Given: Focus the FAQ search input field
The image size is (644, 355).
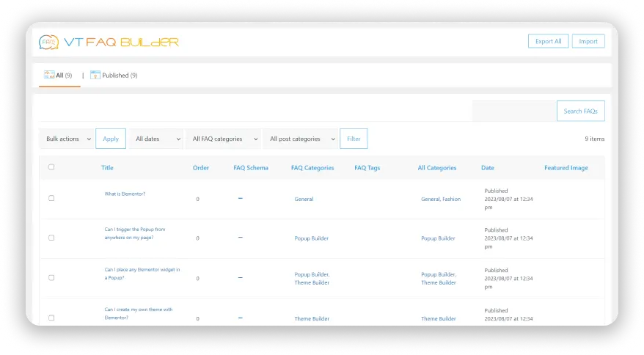Looking at the screenshot, I should coord(513,111).
